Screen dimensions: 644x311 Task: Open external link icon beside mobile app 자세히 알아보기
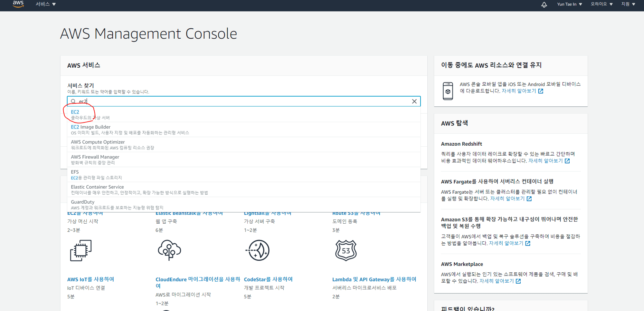541,91
